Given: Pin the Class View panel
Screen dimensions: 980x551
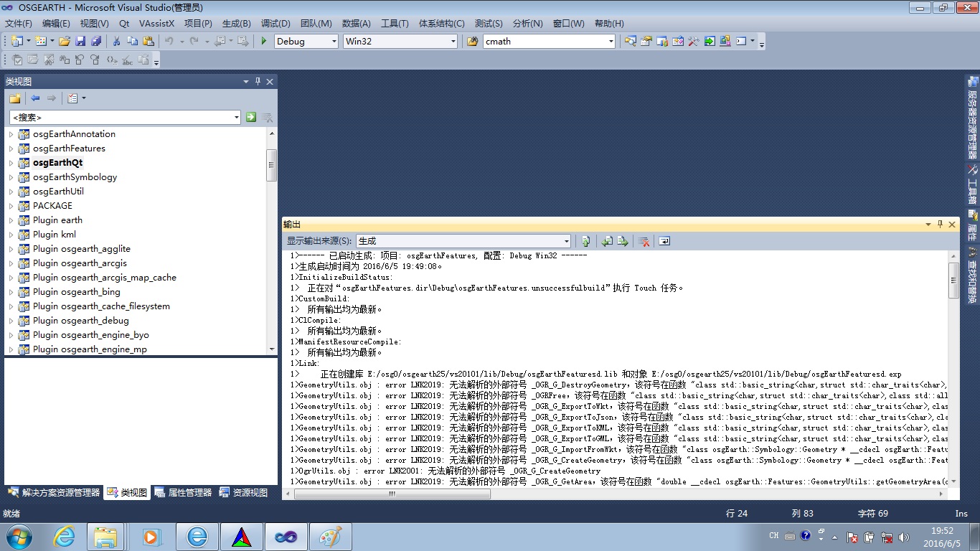Looking at the screenshot, I should (x=258, y=82).
